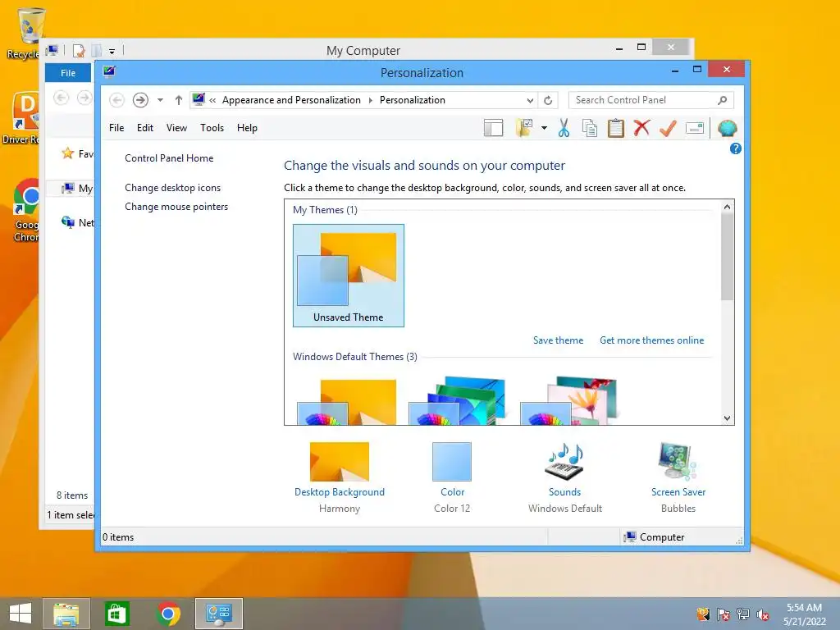Screen dimensions: 840x630
Task: Click the Computer status bar entry
Action: coord(654,536)
